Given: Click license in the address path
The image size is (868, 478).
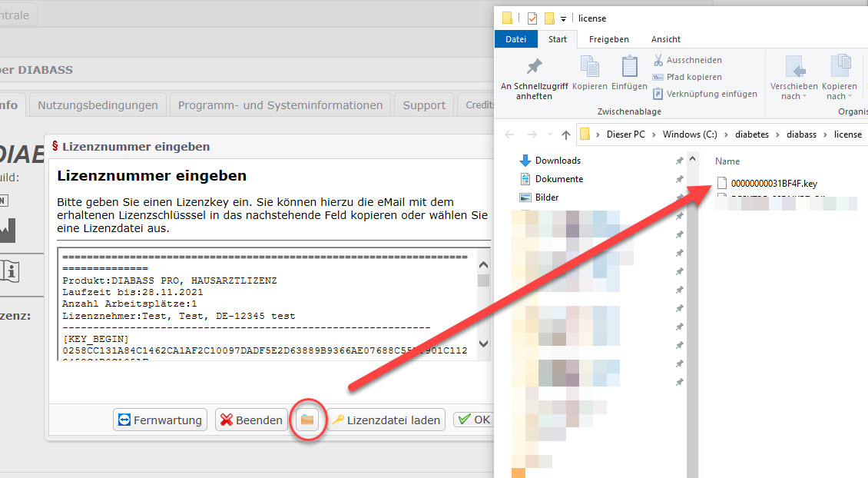Looking at the screenshot, I should [848, 134].
